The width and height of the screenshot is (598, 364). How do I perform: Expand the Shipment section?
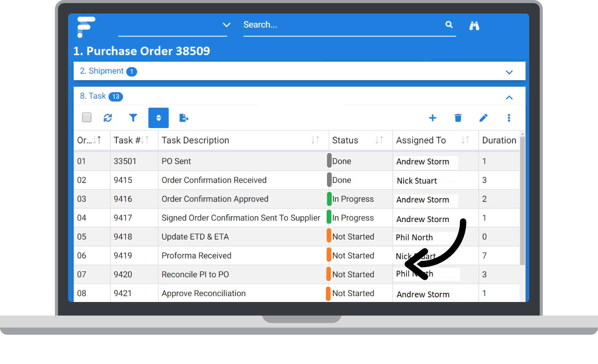pos(509,72)
